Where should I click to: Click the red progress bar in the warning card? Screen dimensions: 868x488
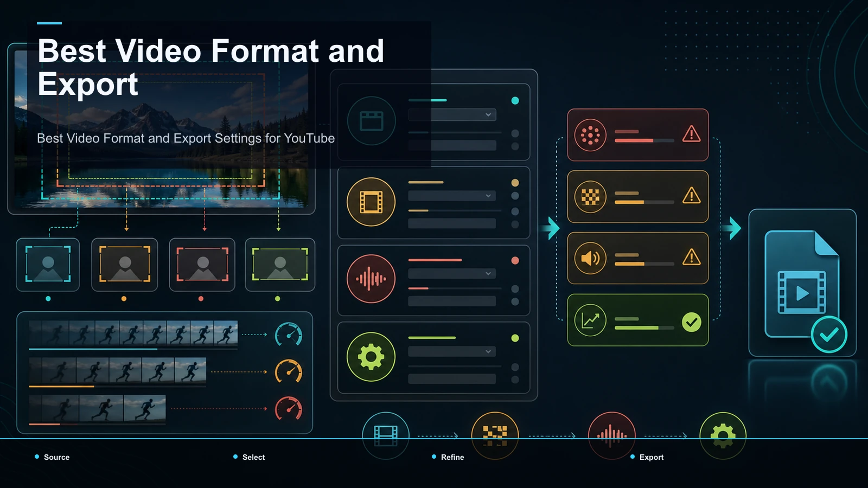(x=644, y=140)
